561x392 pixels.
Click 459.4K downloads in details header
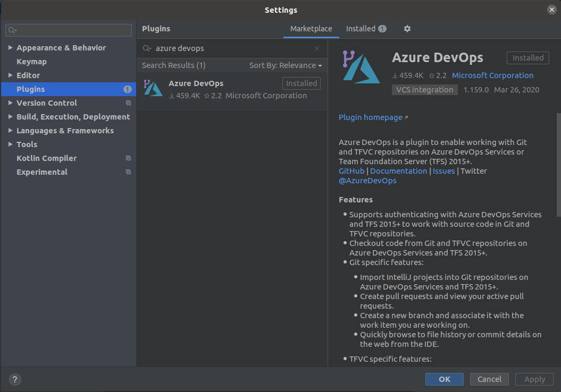408,75
